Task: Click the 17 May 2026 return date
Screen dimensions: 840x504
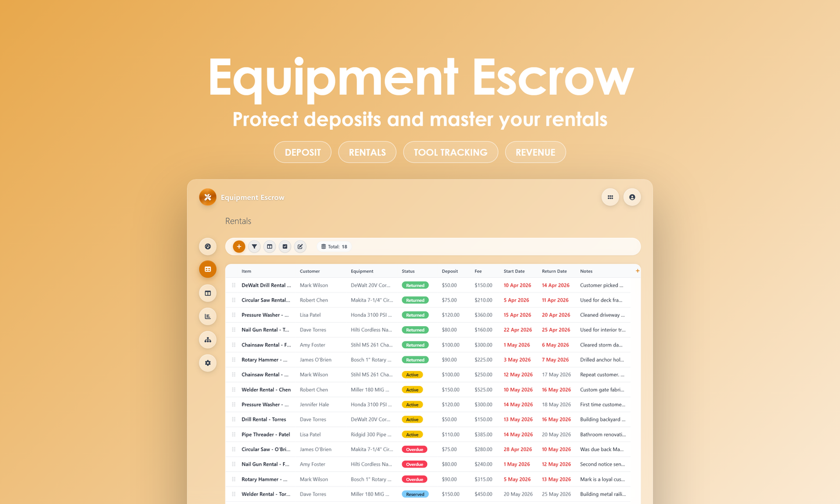Action: 556,374
